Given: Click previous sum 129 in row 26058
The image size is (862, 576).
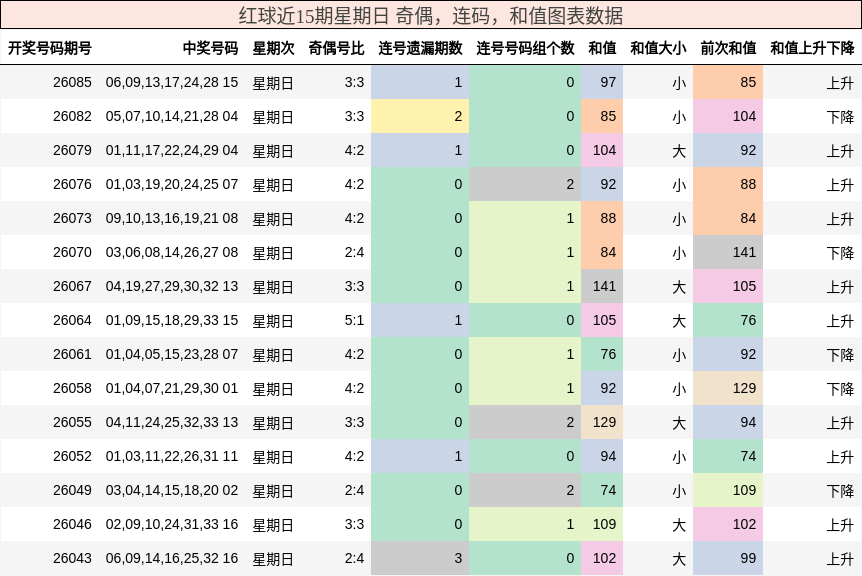Looking at the screenshot, I should pos(728,389).
